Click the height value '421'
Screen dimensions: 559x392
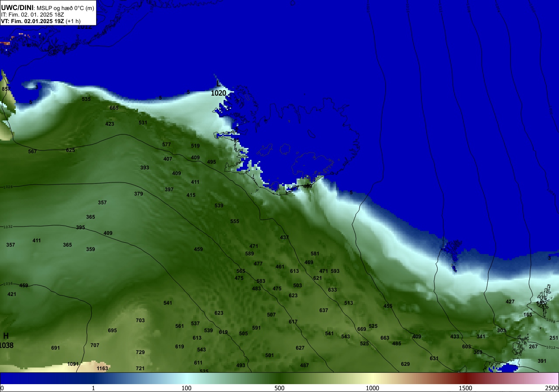coord(12,294)
